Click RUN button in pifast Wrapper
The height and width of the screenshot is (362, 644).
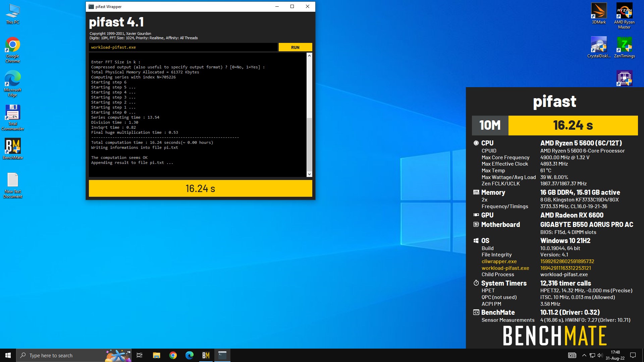tap(295, 47)
